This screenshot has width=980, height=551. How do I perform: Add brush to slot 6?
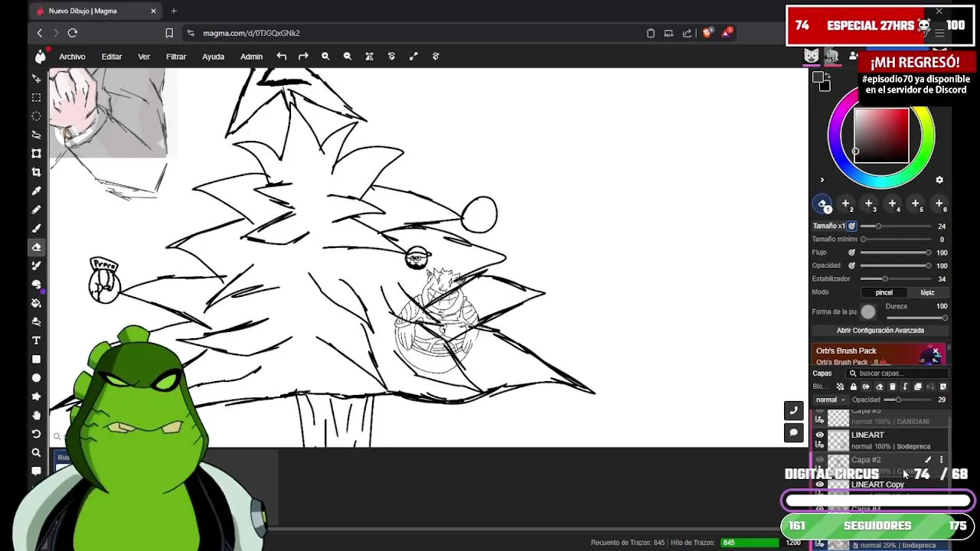pyautogui.click(x=939, y=204)
